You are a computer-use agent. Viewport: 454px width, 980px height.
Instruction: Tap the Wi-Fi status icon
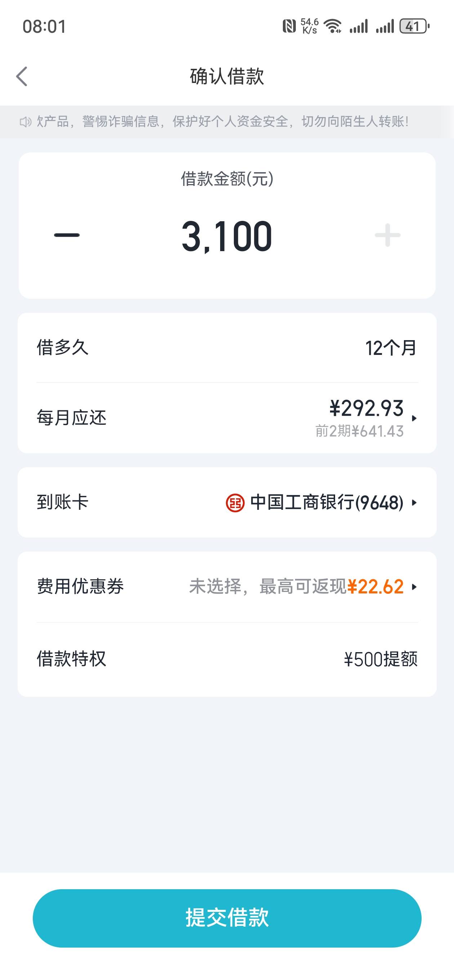(332, 26)
